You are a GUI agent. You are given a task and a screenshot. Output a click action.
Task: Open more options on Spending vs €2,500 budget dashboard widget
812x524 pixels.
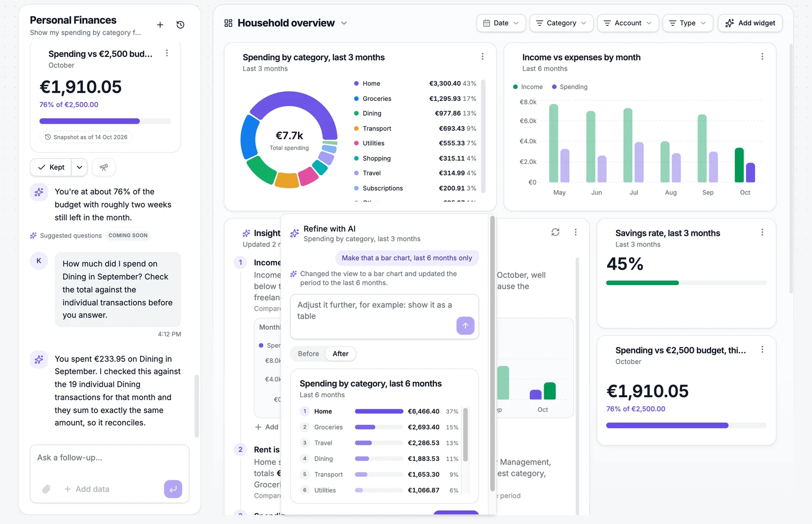pyautogui.click(x=762, y=350)
